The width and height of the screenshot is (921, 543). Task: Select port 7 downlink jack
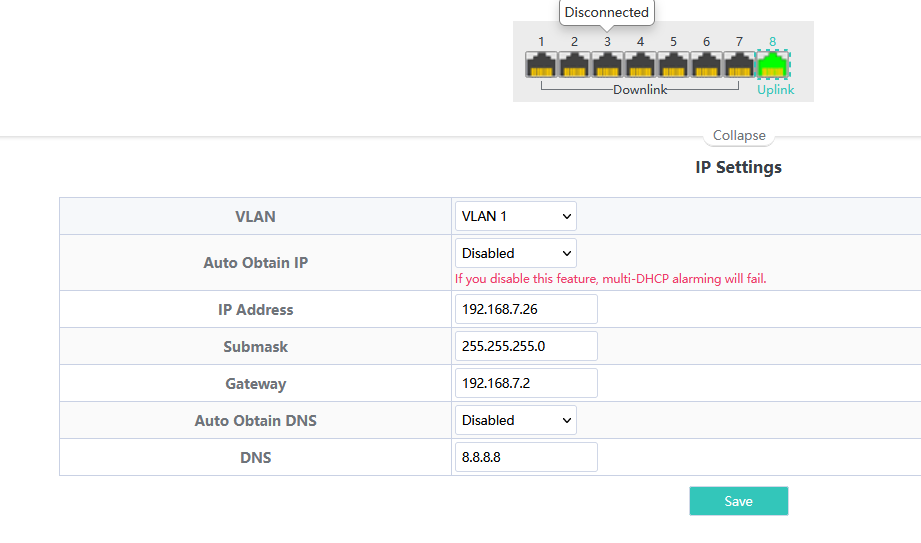(739, 65)
